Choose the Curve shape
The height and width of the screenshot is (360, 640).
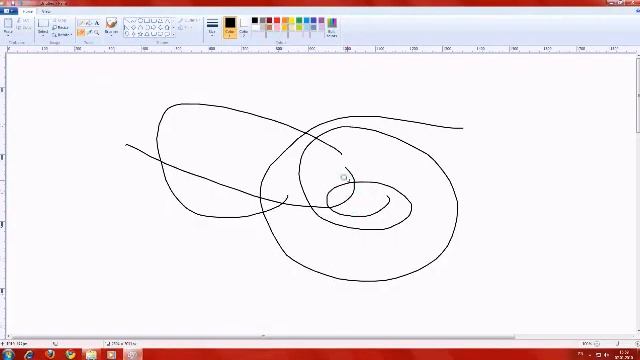tap(133, 21)
